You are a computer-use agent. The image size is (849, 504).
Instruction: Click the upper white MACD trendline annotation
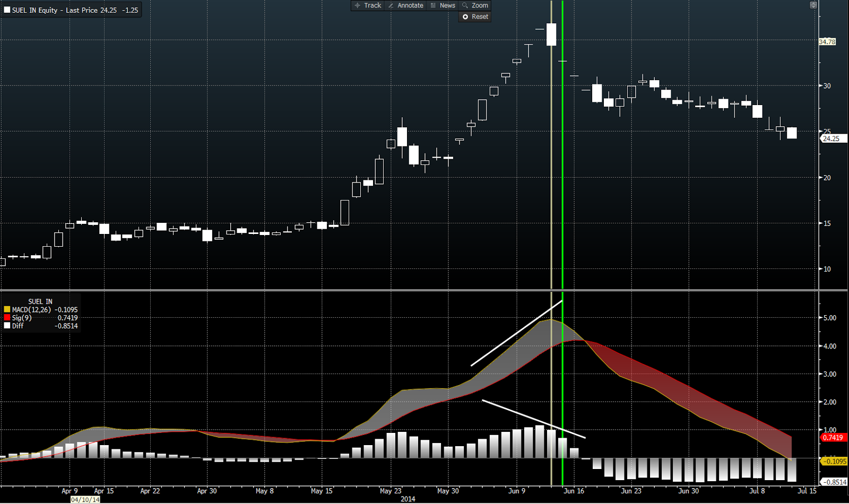(x=516, y=333)
